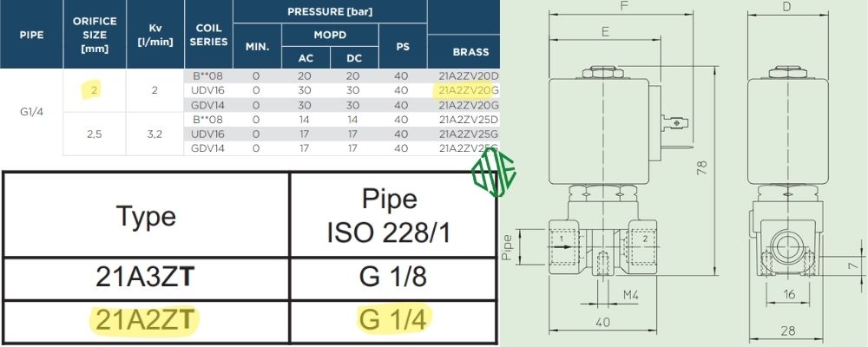Click the BRASS column header
This screenshot has width=868, height=347.
coord(470,51)
